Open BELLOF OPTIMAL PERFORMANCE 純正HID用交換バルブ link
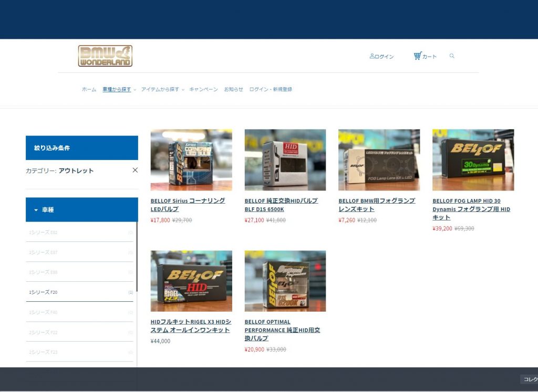 pyautogui.click(x=282, y=330)
